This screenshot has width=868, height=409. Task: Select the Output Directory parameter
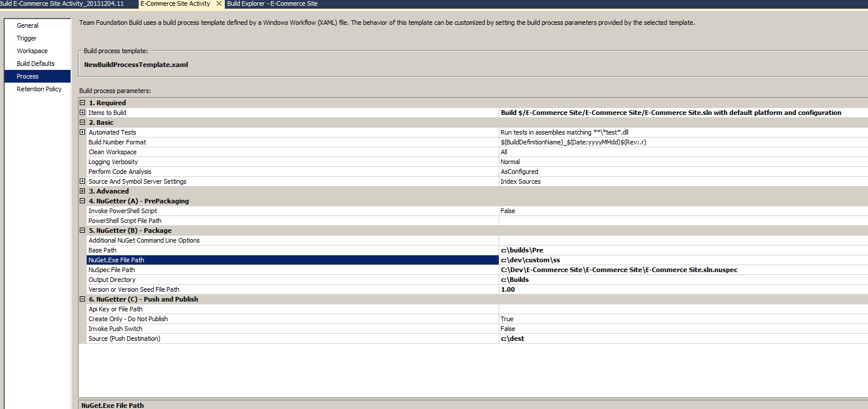[x=292, y=280]
